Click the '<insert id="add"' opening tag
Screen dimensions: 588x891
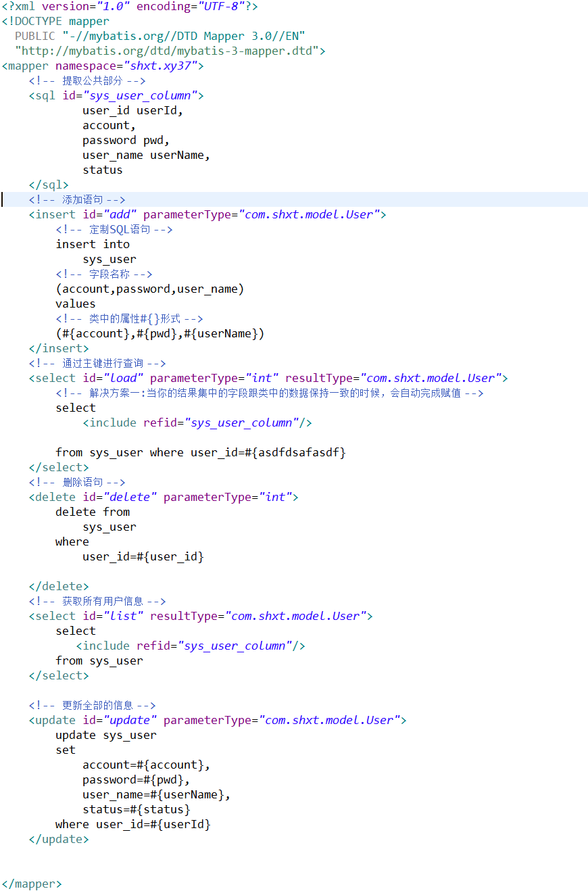click(207, 215)
